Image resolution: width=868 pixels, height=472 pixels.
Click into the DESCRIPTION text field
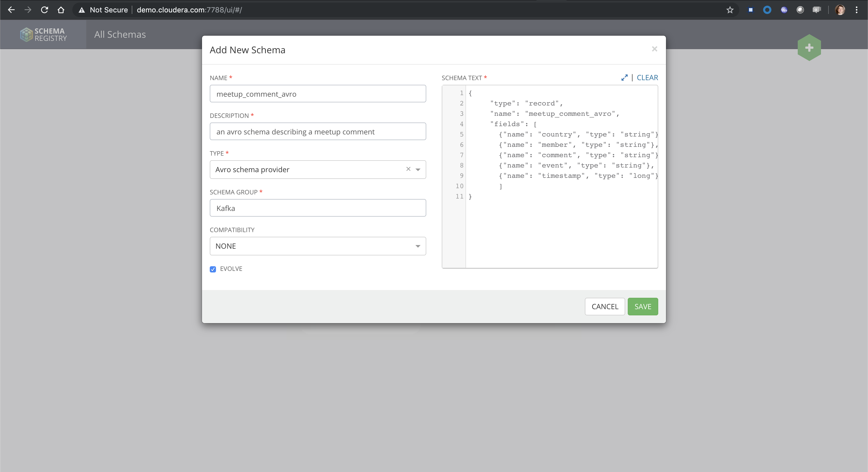click(x=317, y=132)
